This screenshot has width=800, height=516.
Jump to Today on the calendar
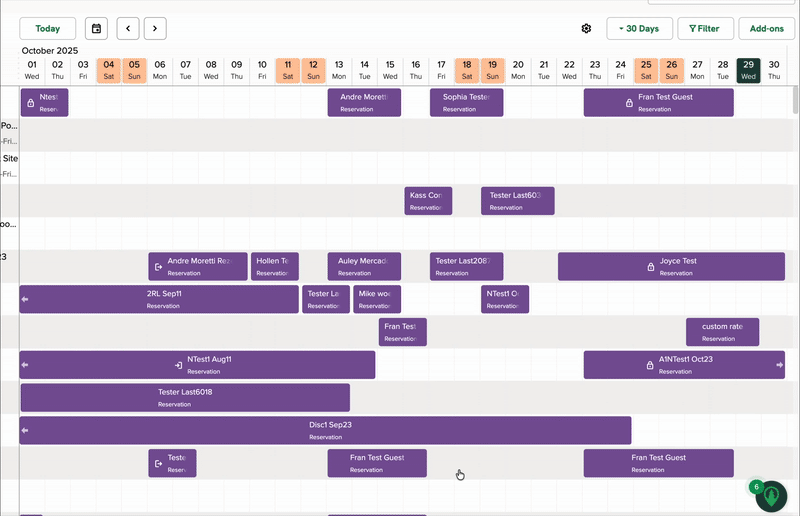(x=47, y=29)
